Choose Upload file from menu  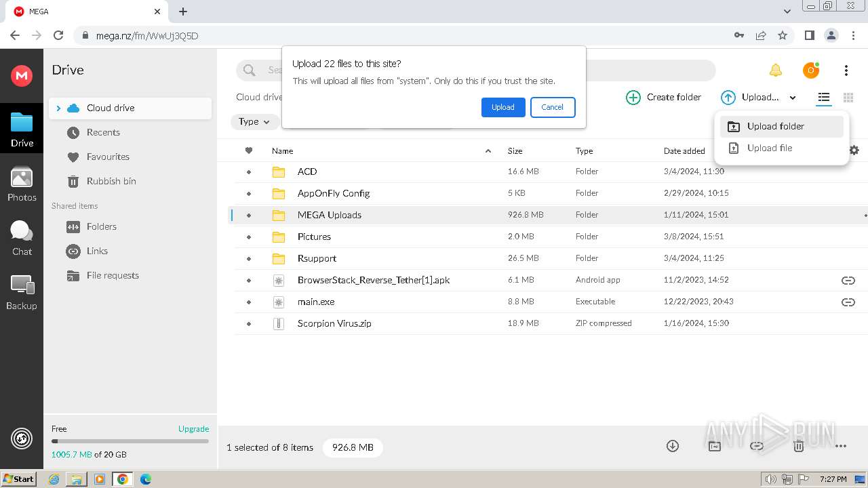point(782,148)
